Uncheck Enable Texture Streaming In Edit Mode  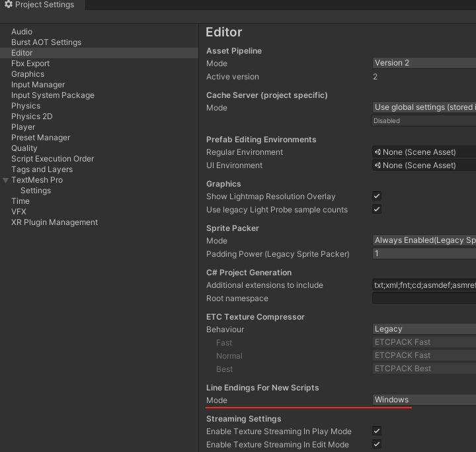[377, 445]
